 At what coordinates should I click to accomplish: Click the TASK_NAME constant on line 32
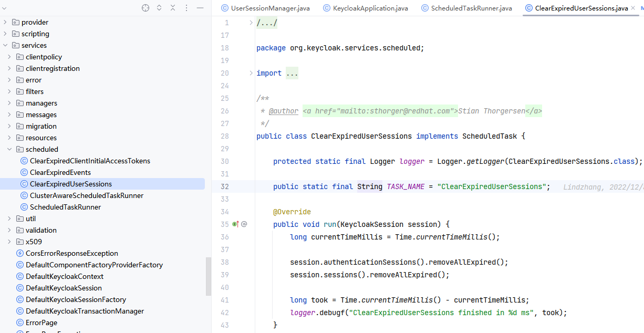click(x=406, y=186)
